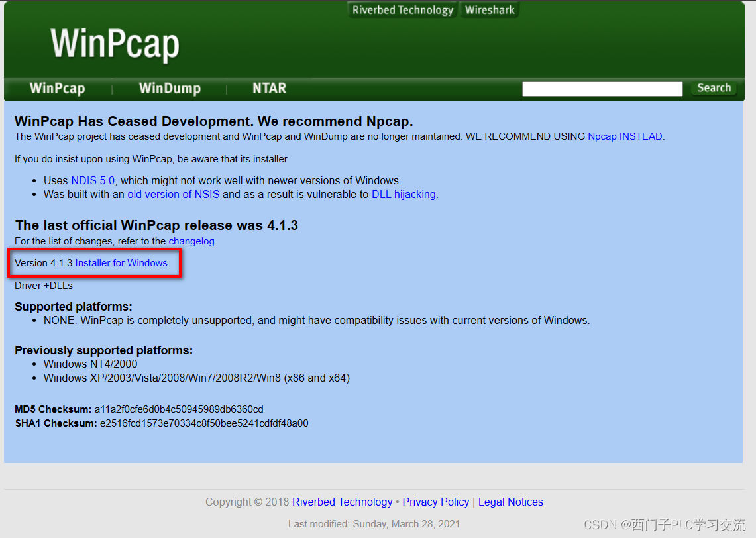
Task: Open the Legal Notices link
Action: click(x=511, y=502)
